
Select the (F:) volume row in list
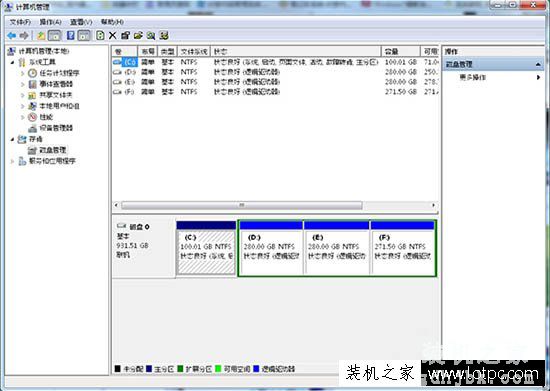pyautogui.click(x=275, y=92)
